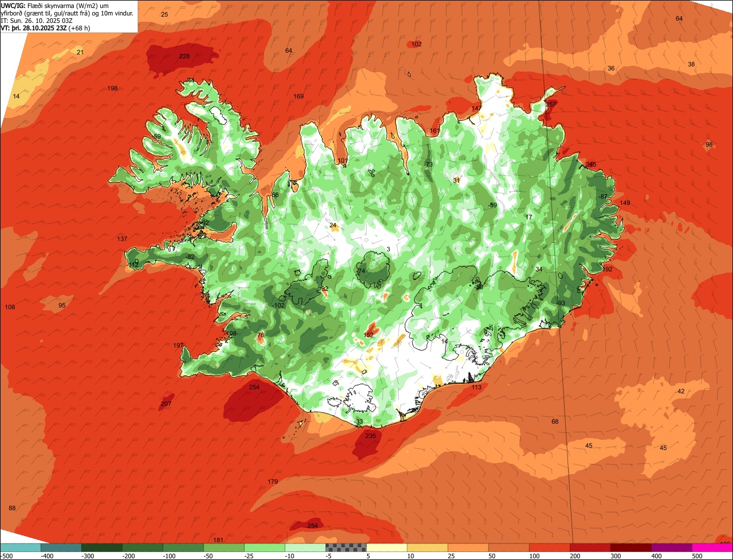
Task: Pick the dark red 300 to 400 swatch
Action: tap(630, 547)
